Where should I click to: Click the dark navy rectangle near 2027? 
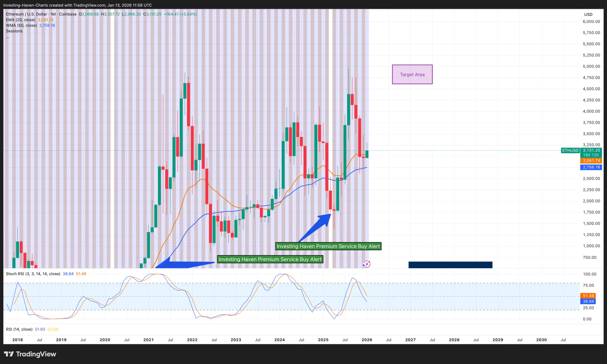tap(450, 265)
